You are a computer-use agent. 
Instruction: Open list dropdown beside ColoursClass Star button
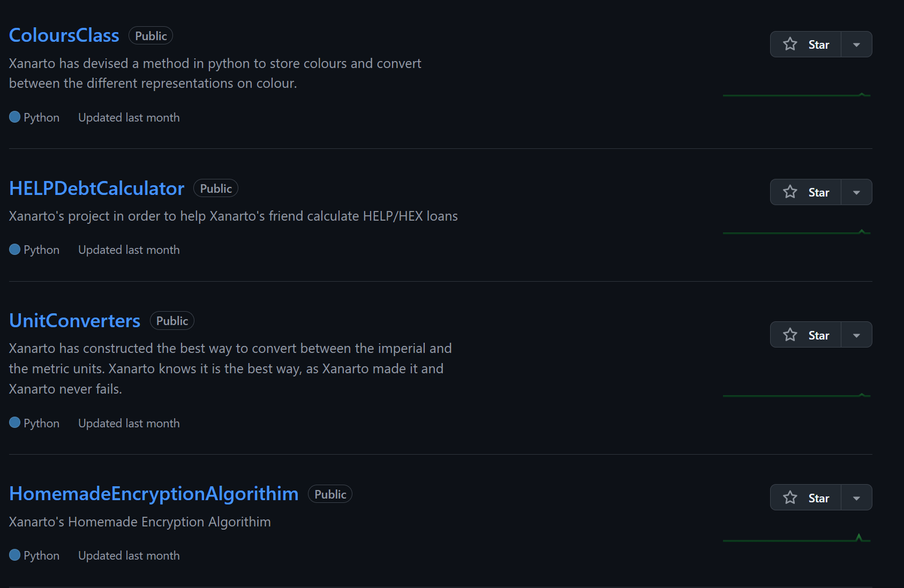point(856,44)
